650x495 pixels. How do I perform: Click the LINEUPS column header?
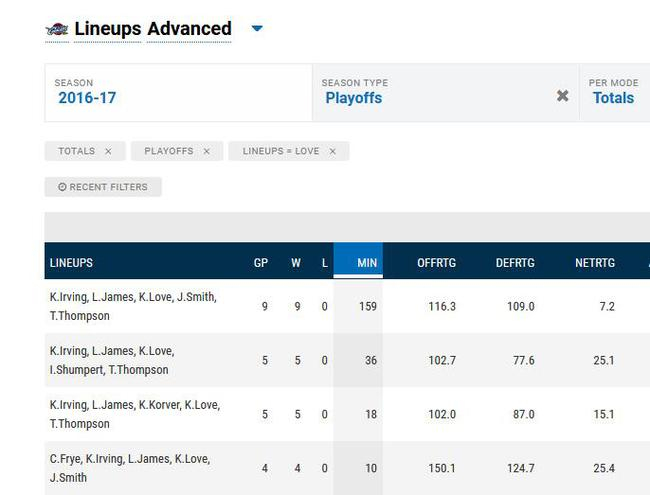click(71, 263)
